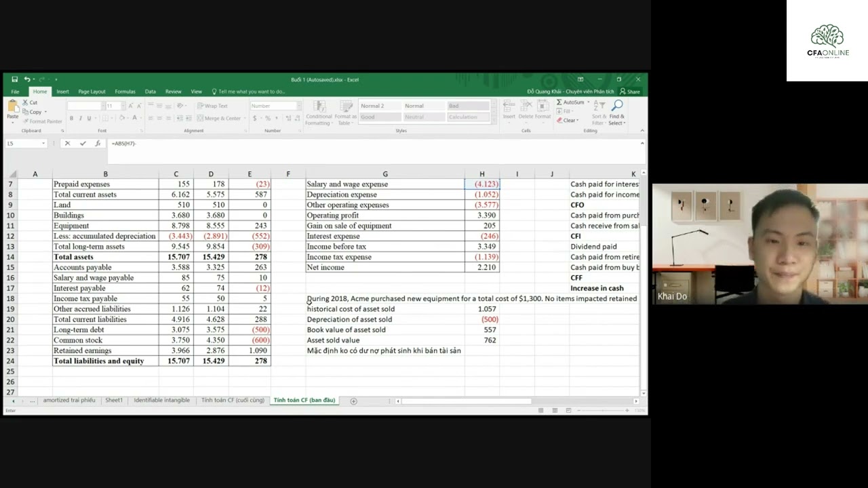
Task: Switch to the Formulas tab
Action: (125, 91)
